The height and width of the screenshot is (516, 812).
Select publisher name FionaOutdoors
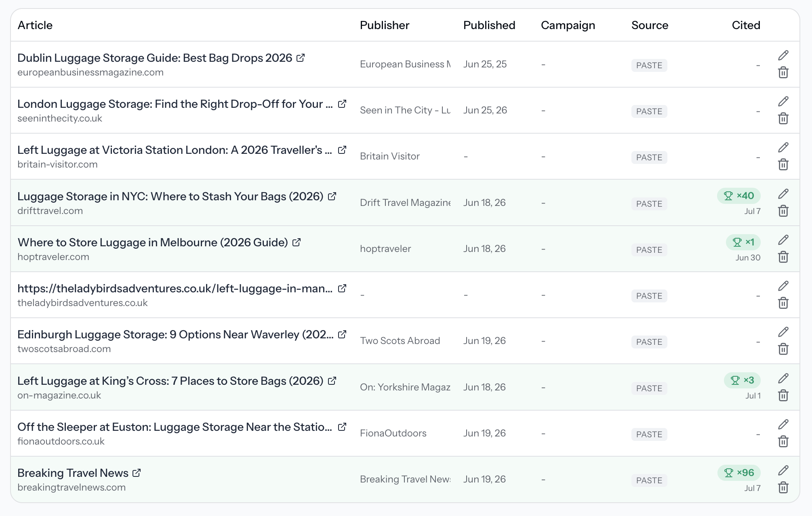(x=393, y=433)
